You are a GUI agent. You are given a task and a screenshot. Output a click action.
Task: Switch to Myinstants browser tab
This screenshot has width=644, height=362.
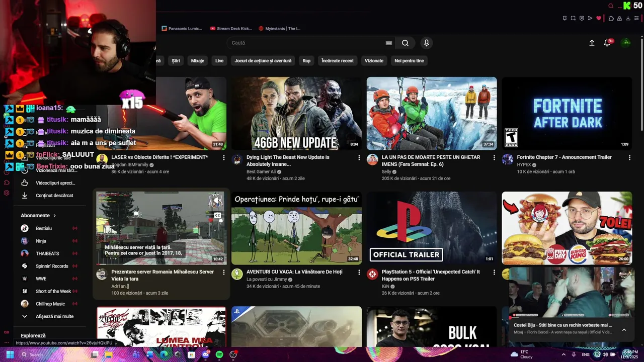[279, 29]
